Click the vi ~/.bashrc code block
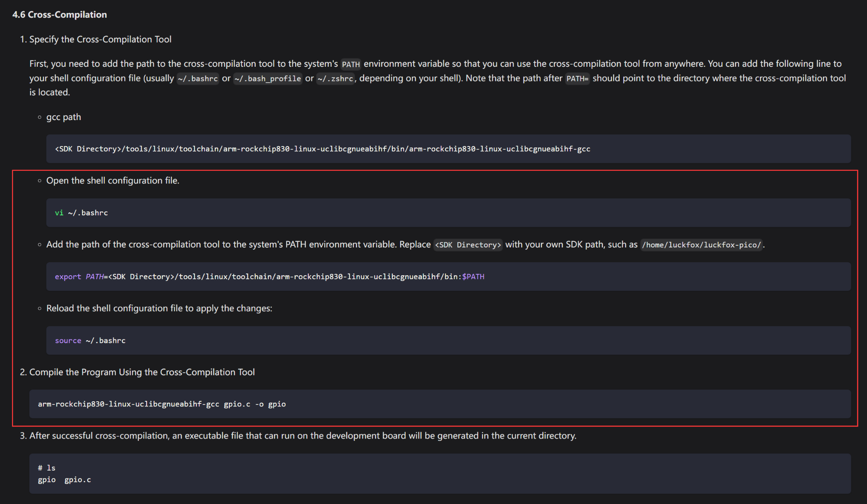 coord(448,213)
